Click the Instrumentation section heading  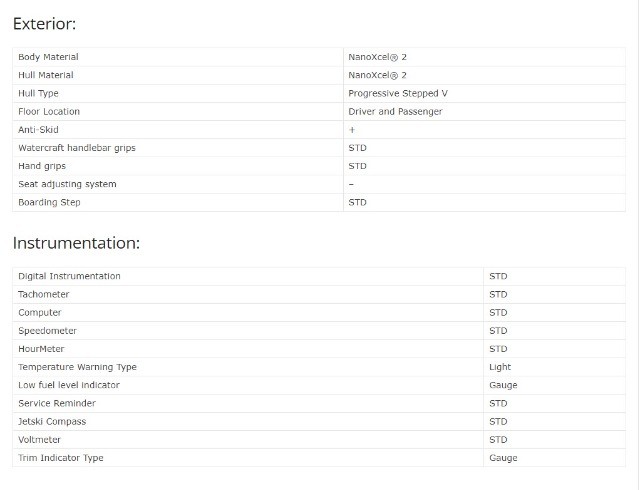click(x=76, y=243)
